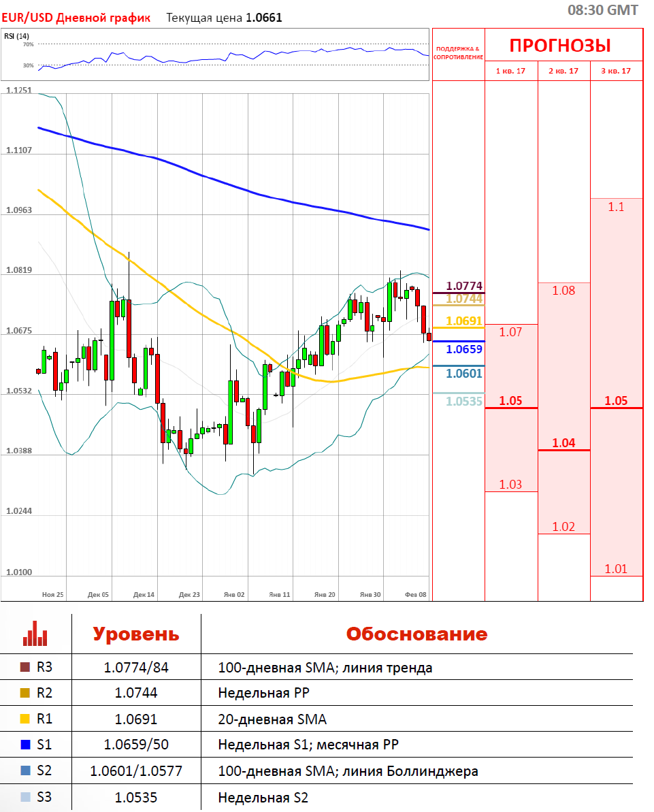The image size is (654, 812).
Task: Select the RSI (14) indicator label
Action: point(17,36)
